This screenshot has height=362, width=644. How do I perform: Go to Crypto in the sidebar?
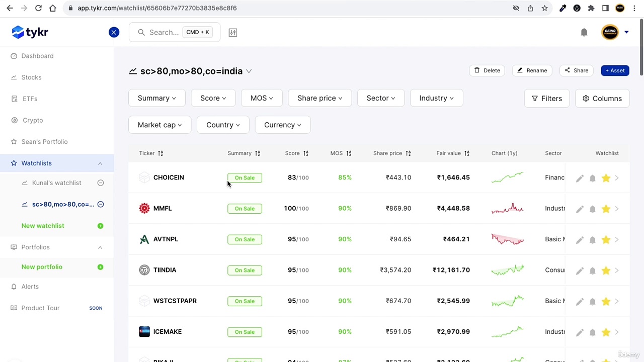(33, 120)
